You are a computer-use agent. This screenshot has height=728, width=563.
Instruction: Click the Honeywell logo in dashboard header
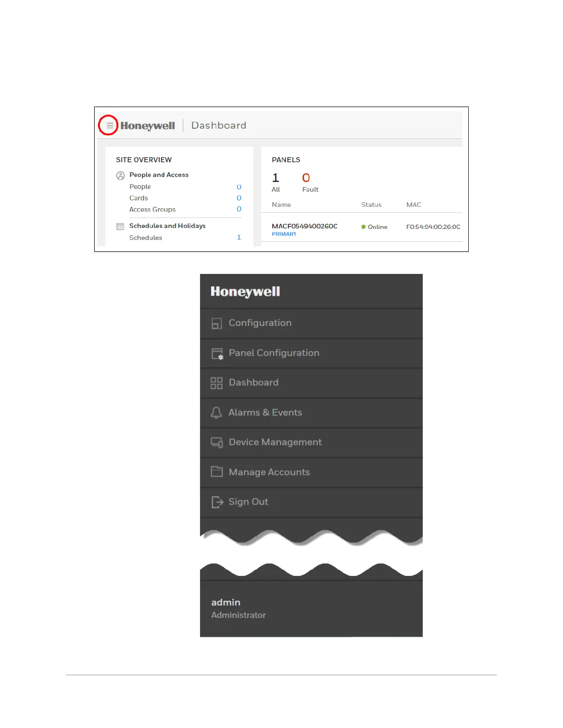pos(148,126)
